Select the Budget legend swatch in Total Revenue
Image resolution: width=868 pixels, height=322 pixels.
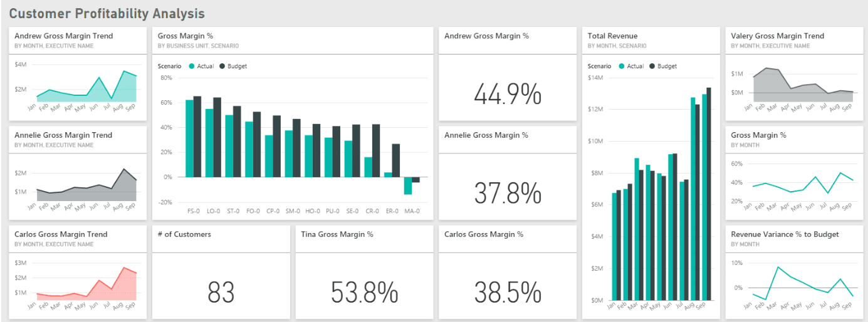[x=652, y=66]
